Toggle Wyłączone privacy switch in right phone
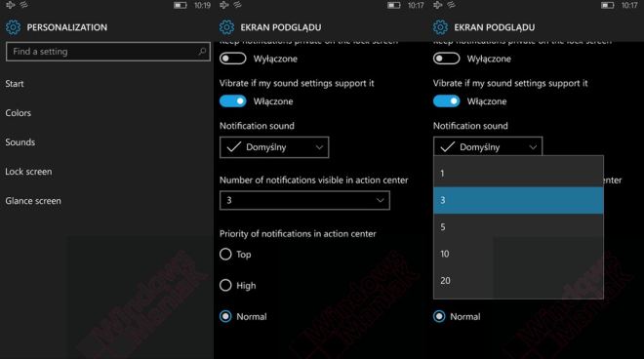 click(447, 59)
